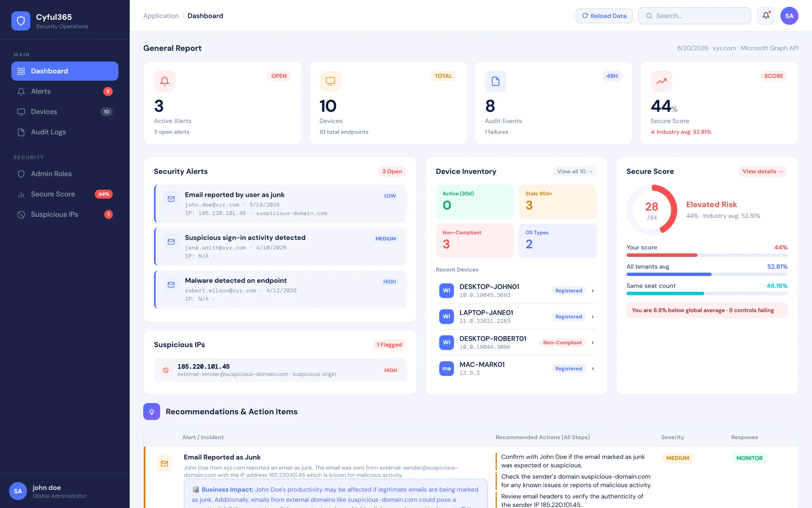Go to Alerts in the sidebar
The image size is (812, 508).
coord(65,91)
